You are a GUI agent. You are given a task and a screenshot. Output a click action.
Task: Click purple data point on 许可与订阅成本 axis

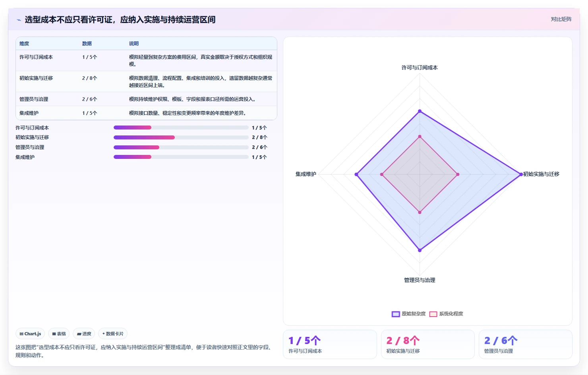(x=420, y=111)
